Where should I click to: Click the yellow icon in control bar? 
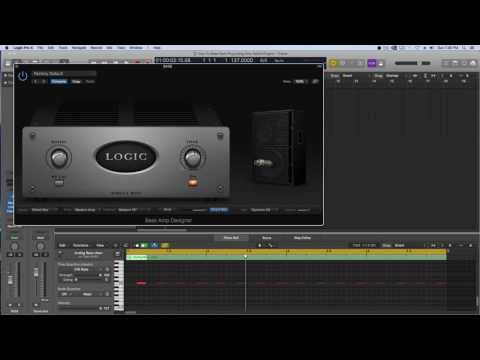coord(333,63)
